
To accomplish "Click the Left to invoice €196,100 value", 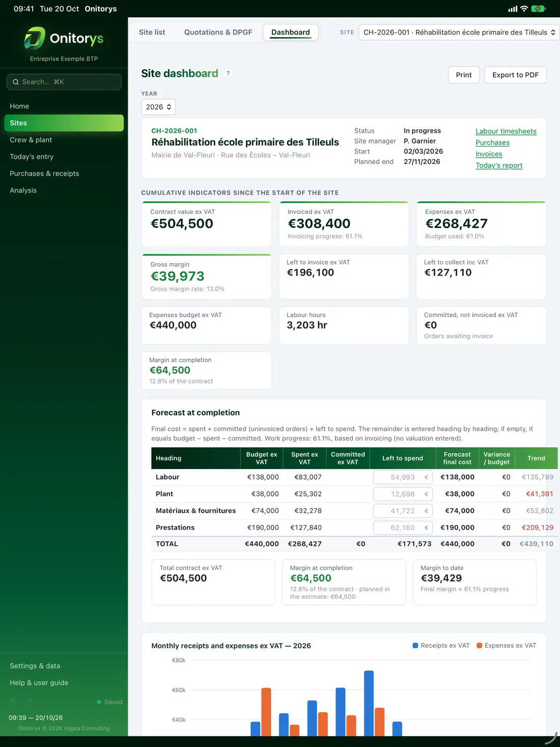I will click(311, 272).
